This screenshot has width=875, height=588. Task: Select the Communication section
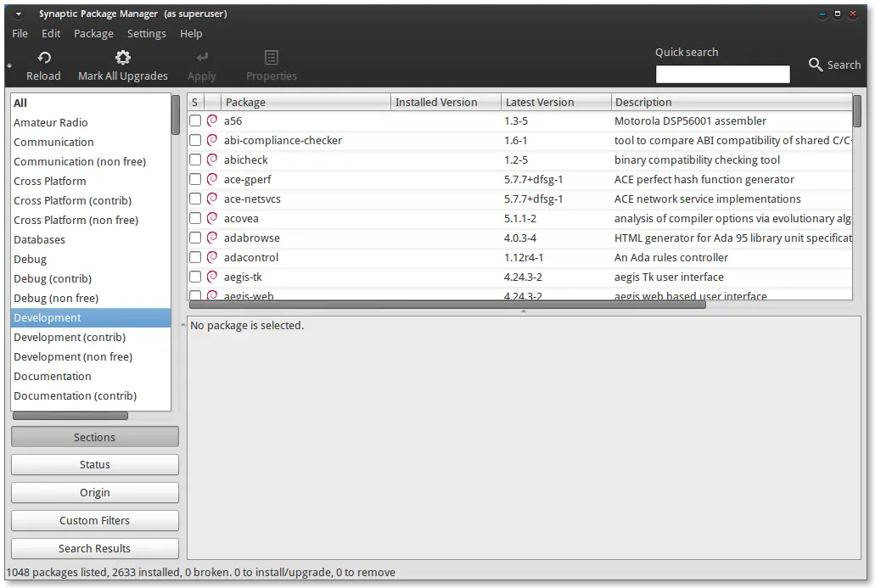coord(91,142)
